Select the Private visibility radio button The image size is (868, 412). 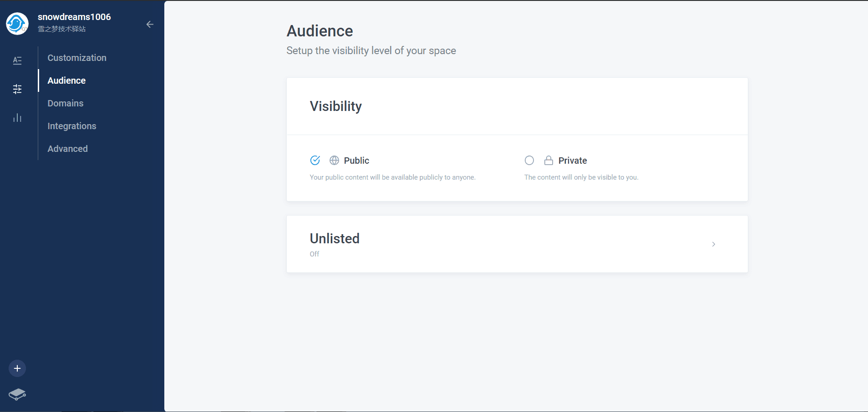529,160
